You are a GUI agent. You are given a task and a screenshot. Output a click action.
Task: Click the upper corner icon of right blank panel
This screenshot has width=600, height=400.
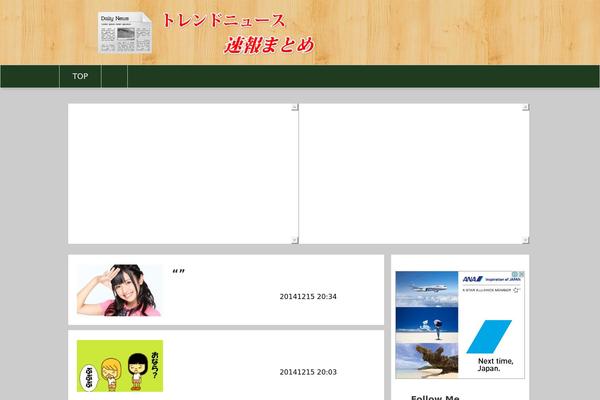526,108
